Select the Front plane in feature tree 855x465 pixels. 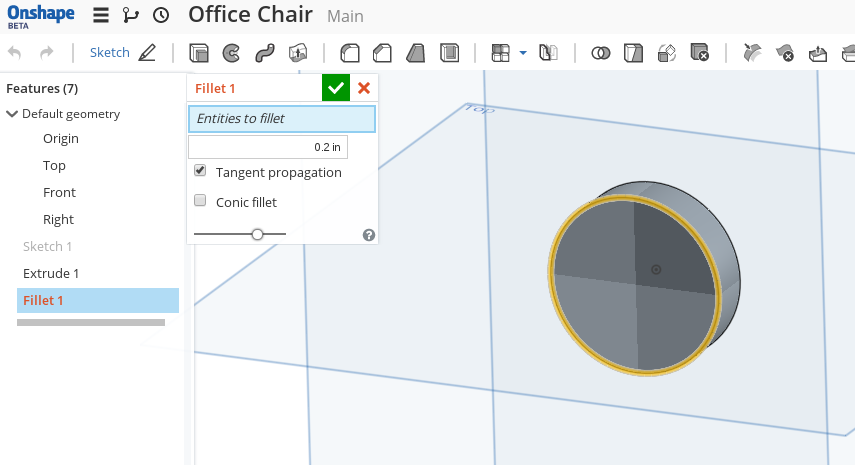(59, 192)
